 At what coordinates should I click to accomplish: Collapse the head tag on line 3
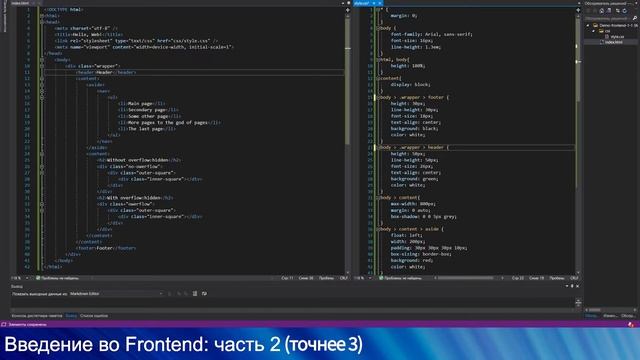[42, 22]
